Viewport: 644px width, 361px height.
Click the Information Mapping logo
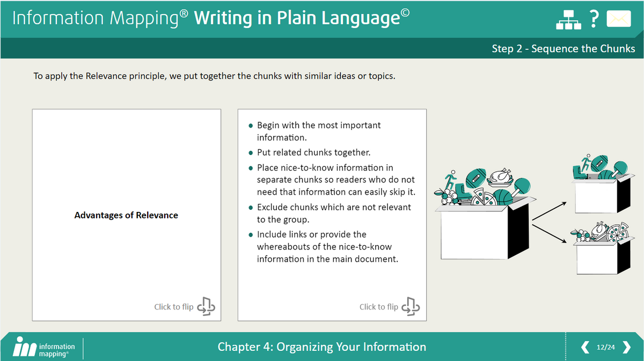[x=43, y=347]
